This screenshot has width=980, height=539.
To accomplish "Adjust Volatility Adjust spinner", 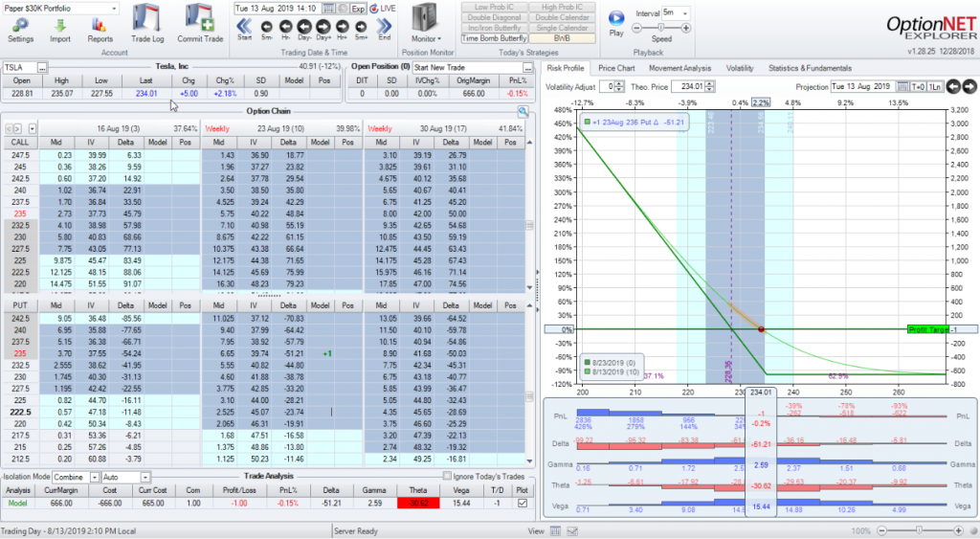I will click(x=619, y=87).
